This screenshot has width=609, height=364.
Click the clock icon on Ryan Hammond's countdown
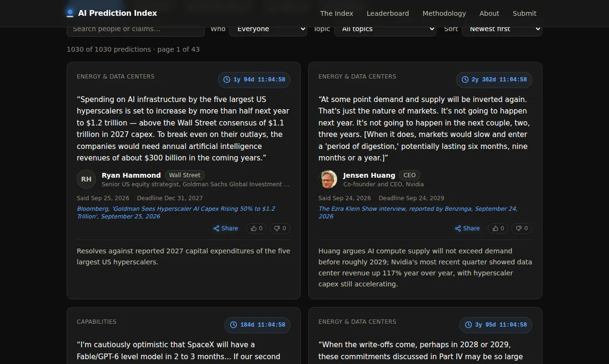pos(227,80)
